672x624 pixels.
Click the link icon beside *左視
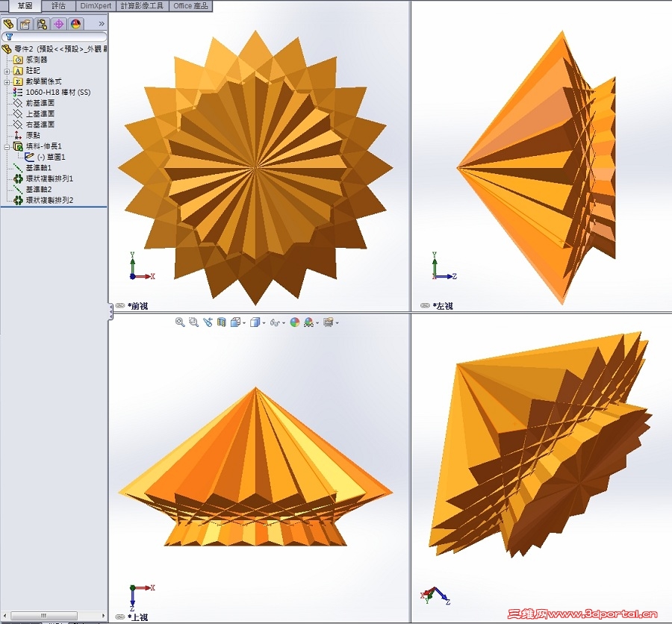[425, 306]
